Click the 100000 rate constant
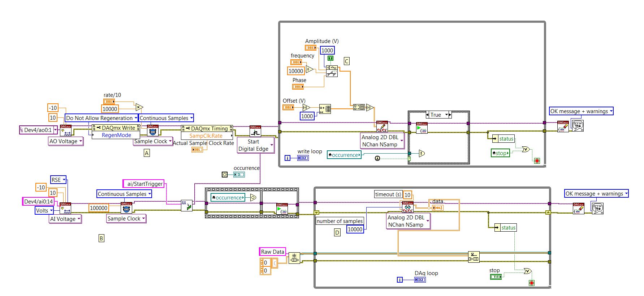This screenshot has width=644, height=296. (99, 208)
